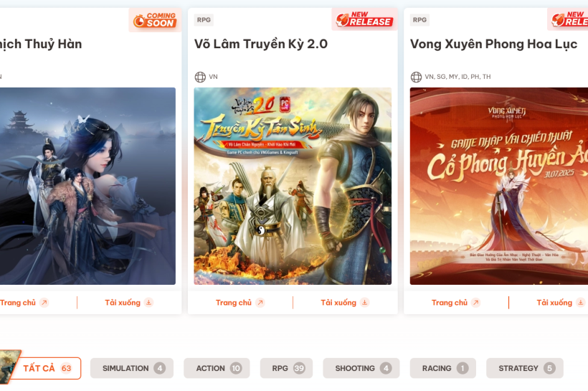Image resolution: width=588 pixels, height=391 pixels.
Task: Click the Coming Soon badge
Action: tap(155, 20)
